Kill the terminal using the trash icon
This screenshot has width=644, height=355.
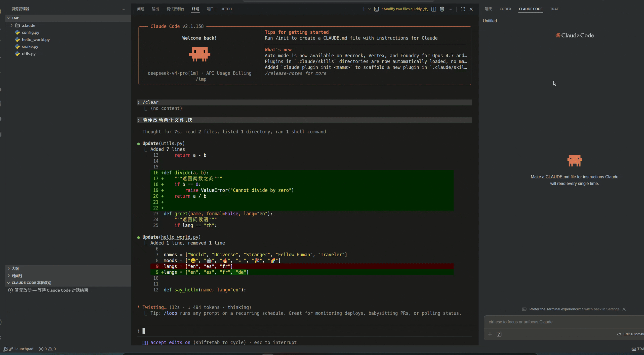tap(442, 9)
